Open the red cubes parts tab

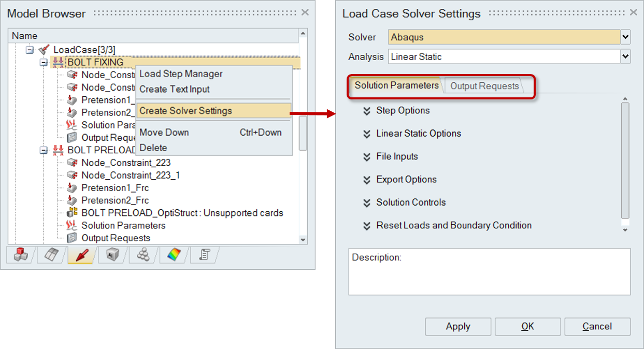[21, 255]
